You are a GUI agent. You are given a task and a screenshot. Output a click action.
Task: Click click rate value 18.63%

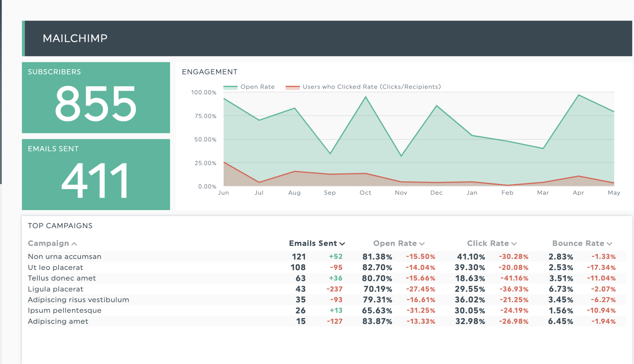click(470, 278)
